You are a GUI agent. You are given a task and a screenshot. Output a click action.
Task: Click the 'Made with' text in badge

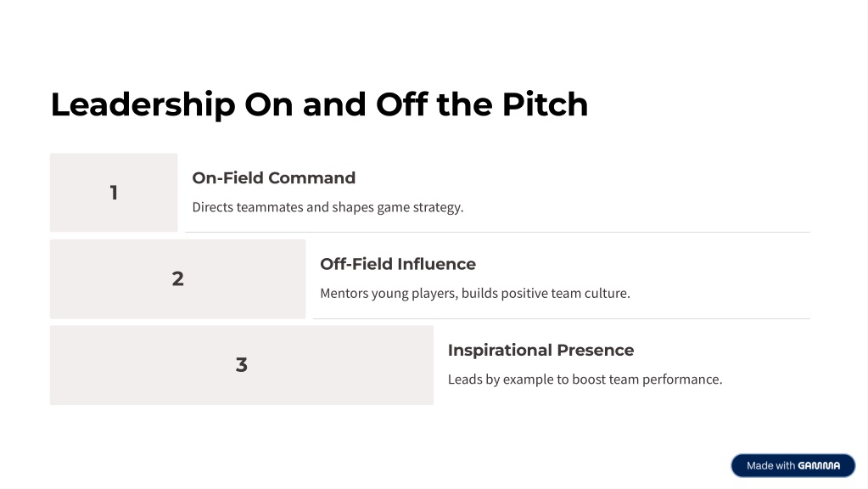[x=770, y=466]
